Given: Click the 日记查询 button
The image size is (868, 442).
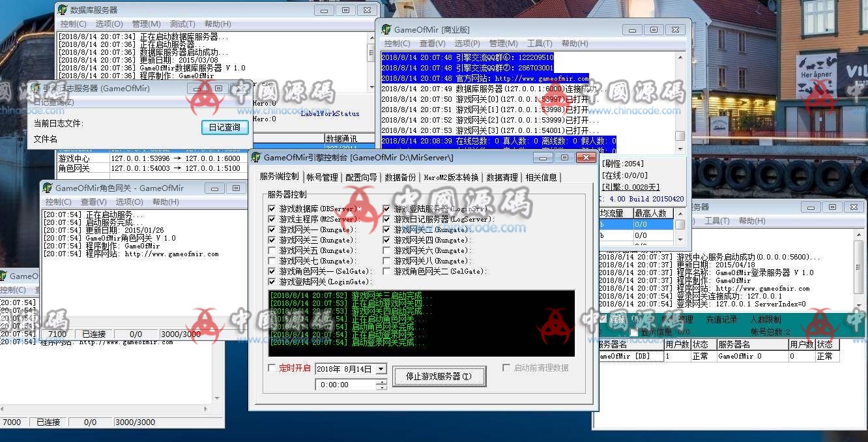Looking at the screenshot, I should point(225,128).
